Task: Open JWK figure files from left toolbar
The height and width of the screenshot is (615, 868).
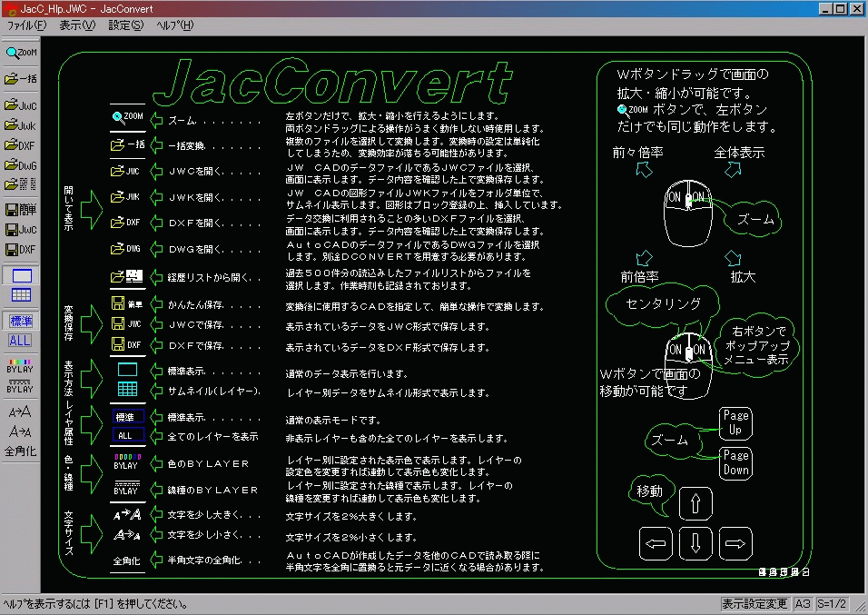Action: (x=21, y=125)
